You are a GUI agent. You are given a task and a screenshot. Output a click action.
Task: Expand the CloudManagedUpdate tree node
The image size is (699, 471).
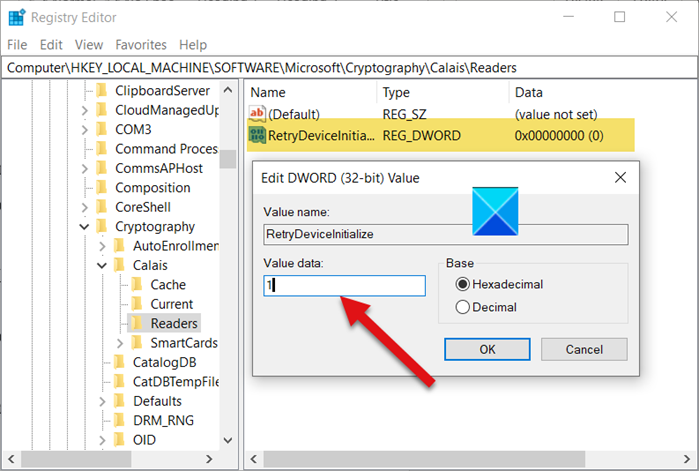click(85, 110)
